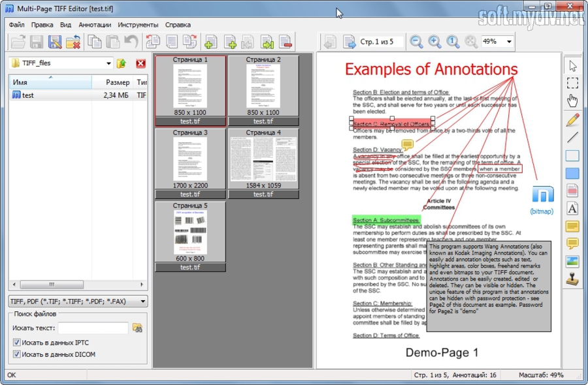
Task: Zoom out with the minus magnifier
Action: click(416, 42)
